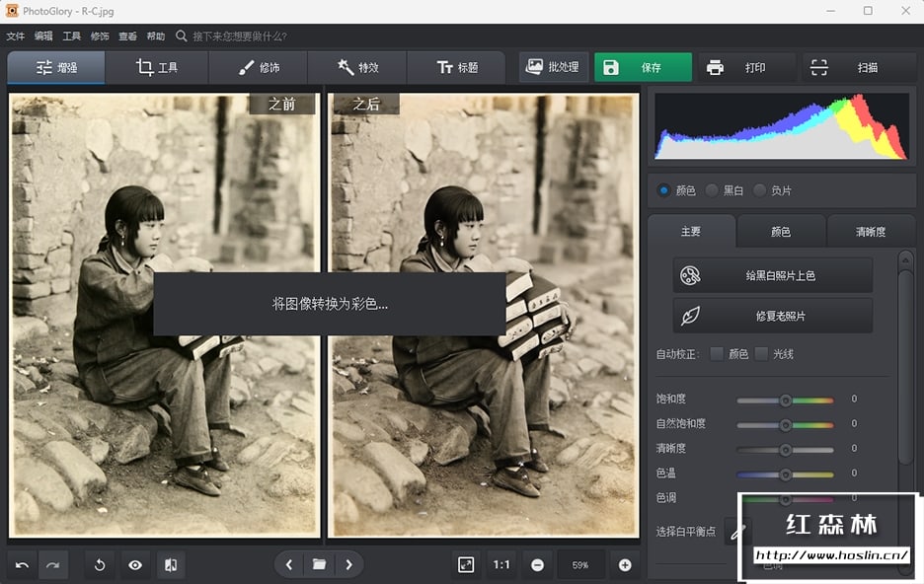Click the fit-to-screen icon
The image size is (924, 584).
(x=466, y=565)
